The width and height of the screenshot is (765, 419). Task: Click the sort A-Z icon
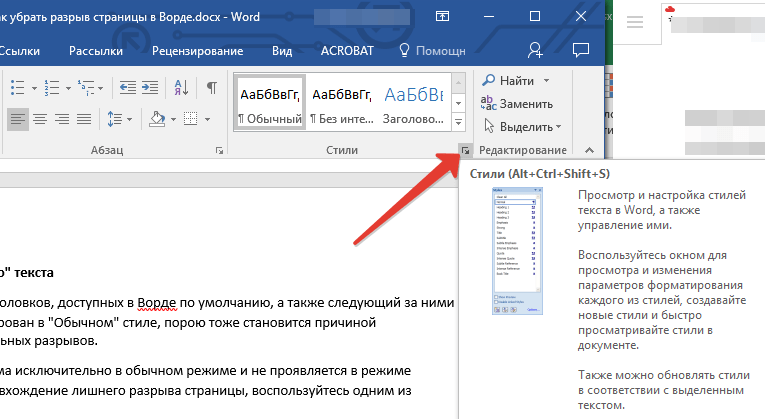click(x=181, y=86)
